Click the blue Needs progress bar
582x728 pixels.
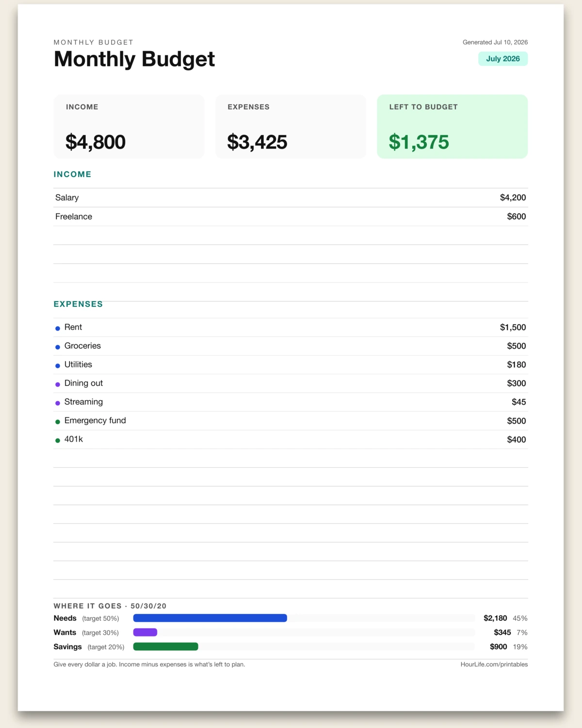coord(210,618)
